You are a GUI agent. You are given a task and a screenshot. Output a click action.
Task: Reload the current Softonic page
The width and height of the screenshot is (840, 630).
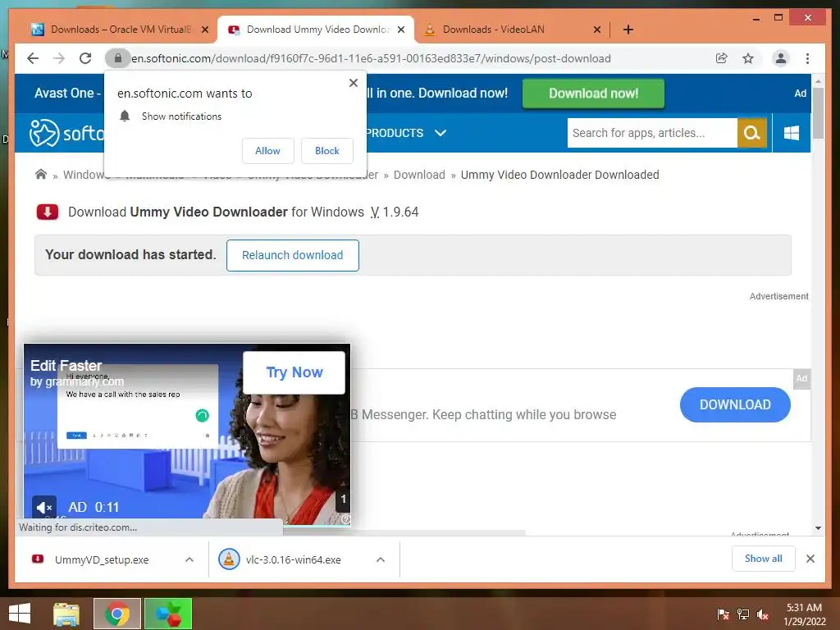85,58
